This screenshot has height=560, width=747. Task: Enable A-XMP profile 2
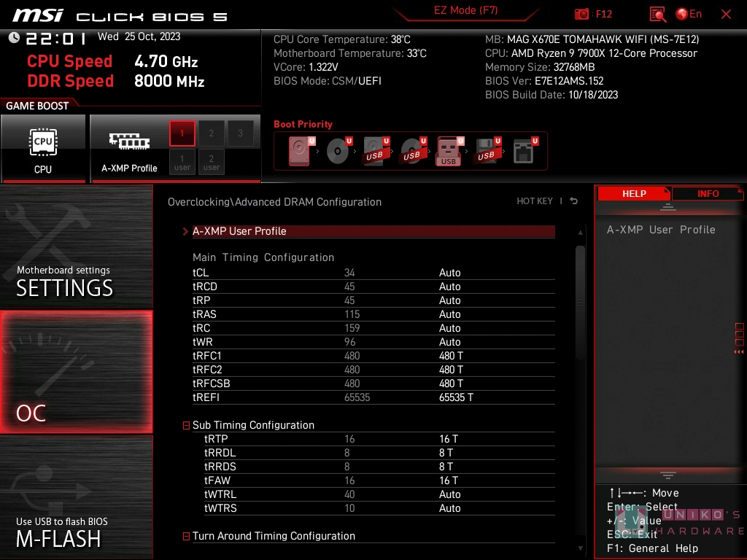pyautogui.click(x=212, y=133)
